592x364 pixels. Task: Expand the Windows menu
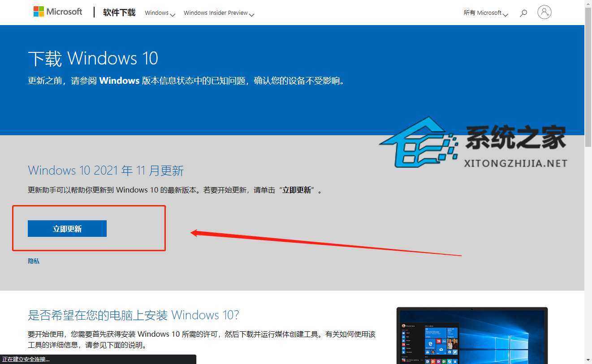coord(160,13)
